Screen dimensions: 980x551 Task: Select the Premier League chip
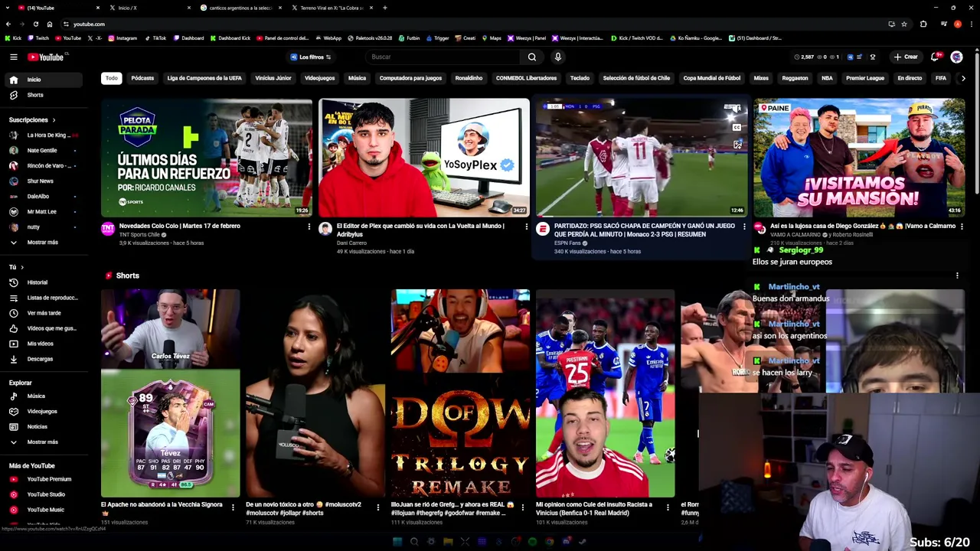[x=865, y=78]
